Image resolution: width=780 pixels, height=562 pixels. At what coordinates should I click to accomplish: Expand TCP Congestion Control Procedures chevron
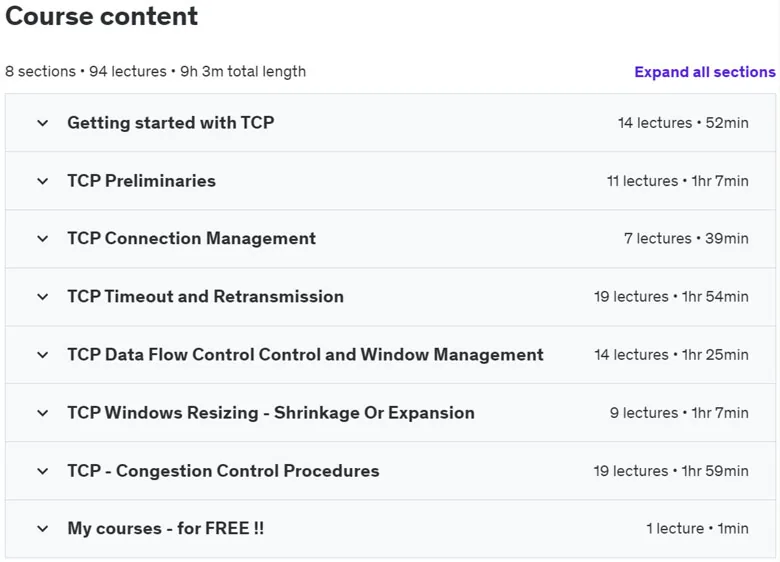(43, 471)
